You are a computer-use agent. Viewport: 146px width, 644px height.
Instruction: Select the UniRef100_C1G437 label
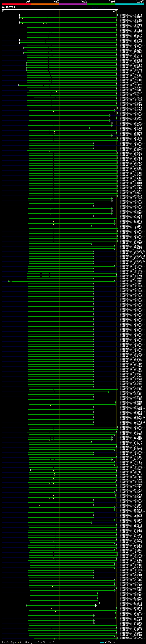pyautogui.click(x=131, y=281)
